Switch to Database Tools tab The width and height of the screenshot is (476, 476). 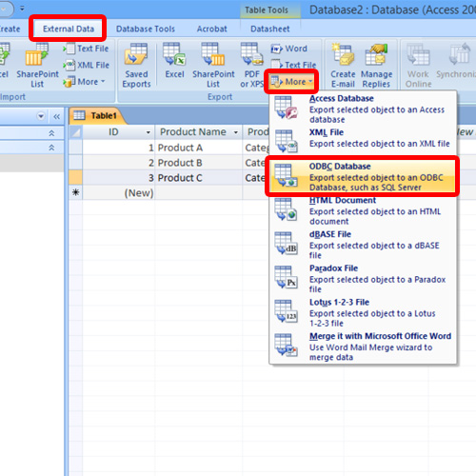point(146,29)
